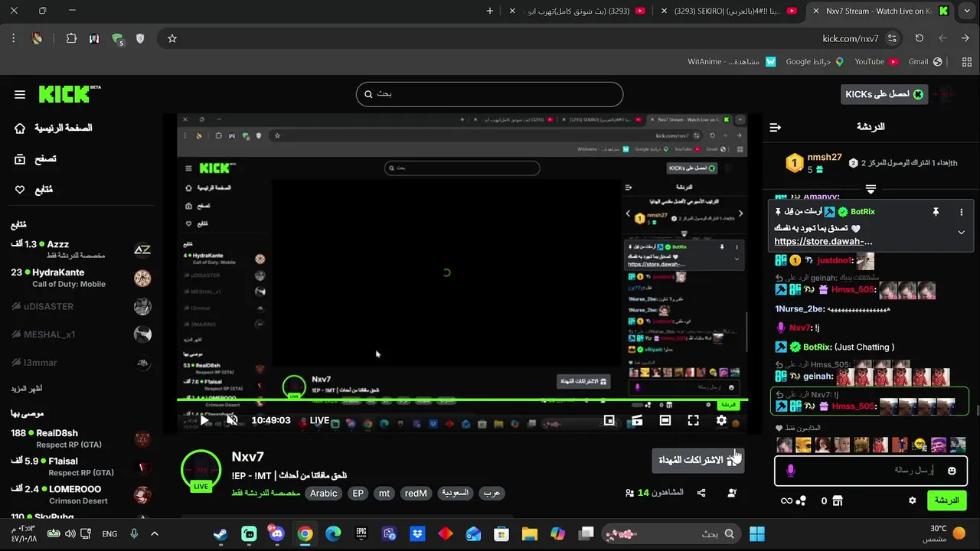Reload the page in browser
Viewport: 980px width, 551px height.
tap(919, 38)
